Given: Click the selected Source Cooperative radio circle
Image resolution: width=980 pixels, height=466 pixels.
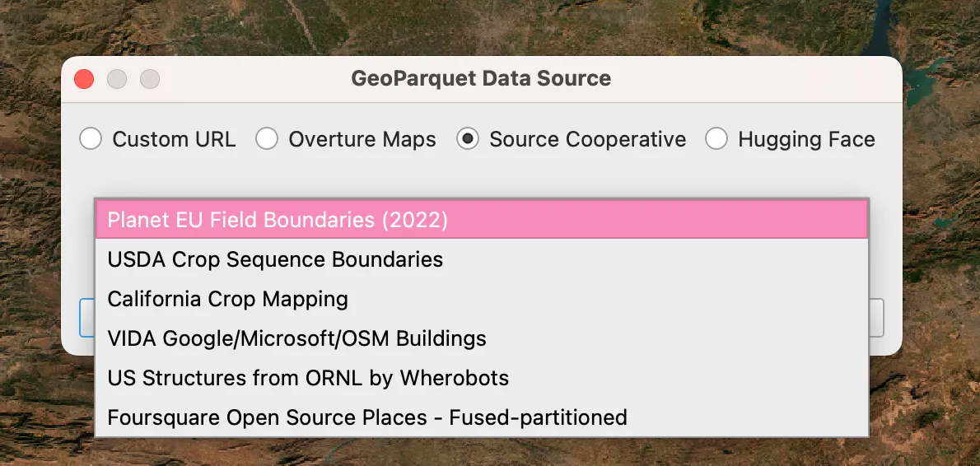Looking at the screenshot, I should (468, 139).
